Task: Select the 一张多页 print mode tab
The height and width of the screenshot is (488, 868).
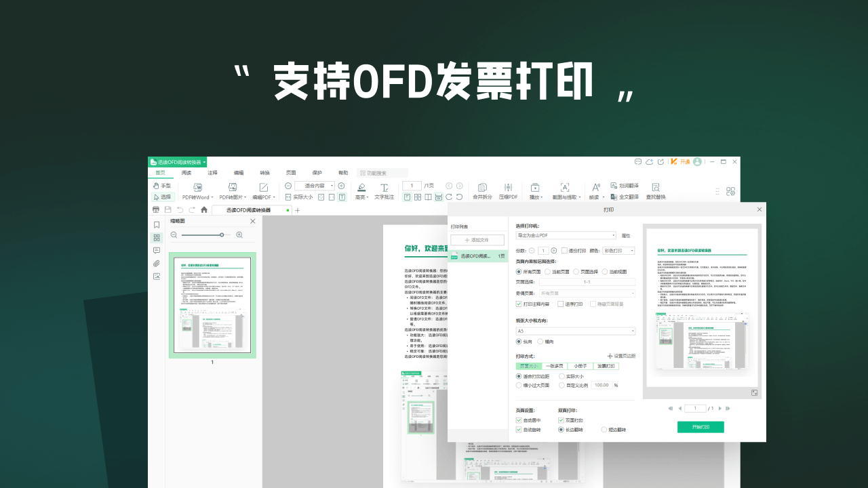Action: point(553,366)
